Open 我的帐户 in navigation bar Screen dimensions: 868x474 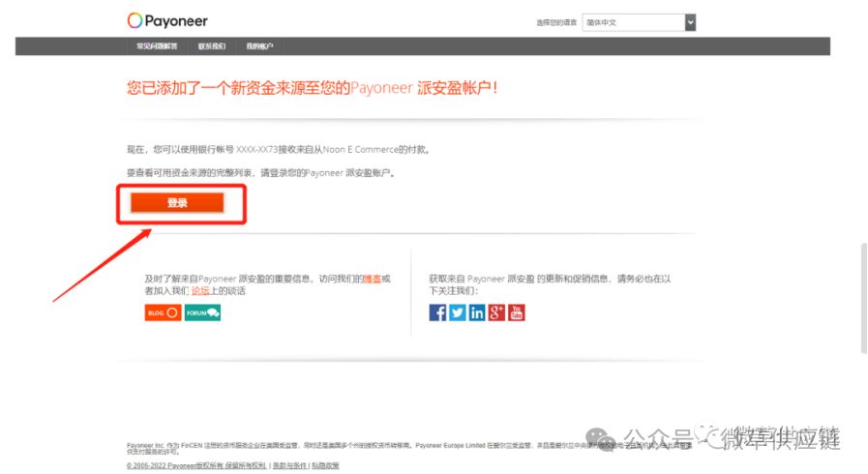259,46
